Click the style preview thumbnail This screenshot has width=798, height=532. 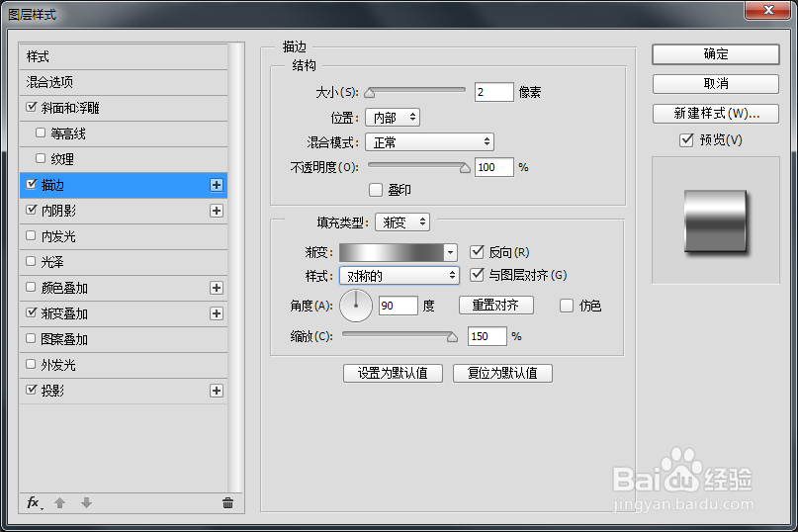tap(715, 222)
